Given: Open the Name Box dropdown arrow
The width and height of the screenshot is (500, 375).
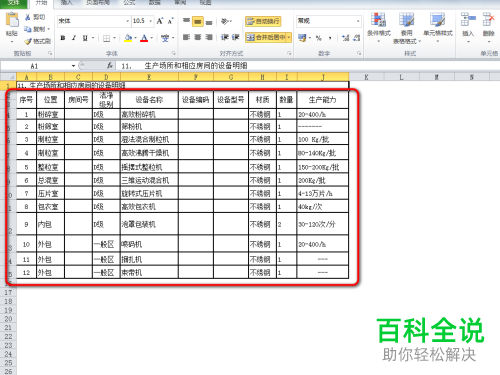Looking at the screenshot, I should [73, 66].
